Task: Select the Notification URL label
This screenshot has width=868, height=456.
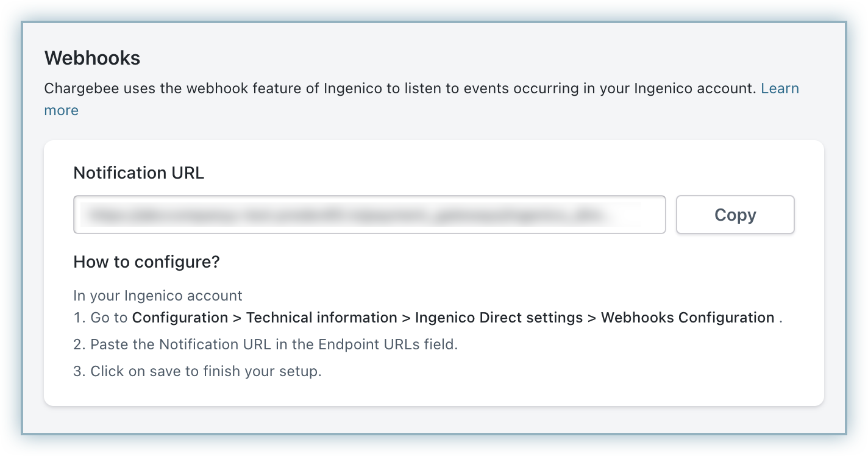Action: click(138, 173)
